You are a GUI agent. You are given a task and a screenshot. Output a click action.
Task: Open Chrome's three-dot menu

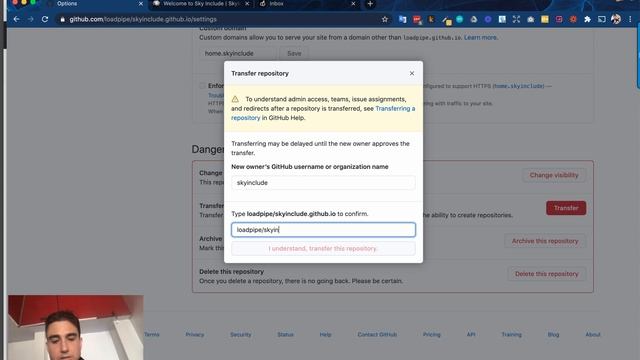click(x=630, y=19)
